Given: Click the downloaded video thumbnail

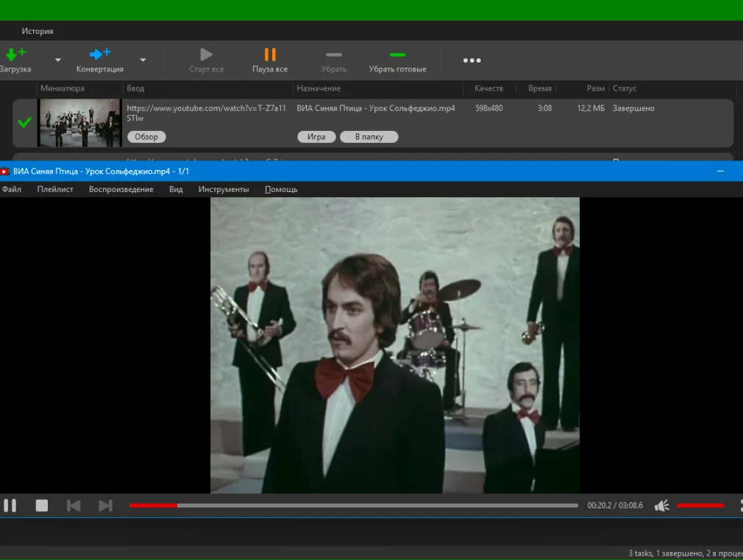Looking at the screenshot, I should pyautogui.click(x=79, y=123).
